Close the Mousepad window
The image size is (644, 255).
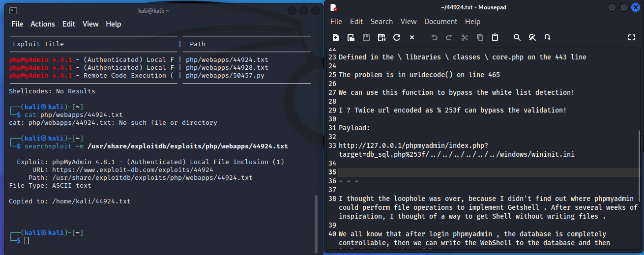(x=635, y=7)
